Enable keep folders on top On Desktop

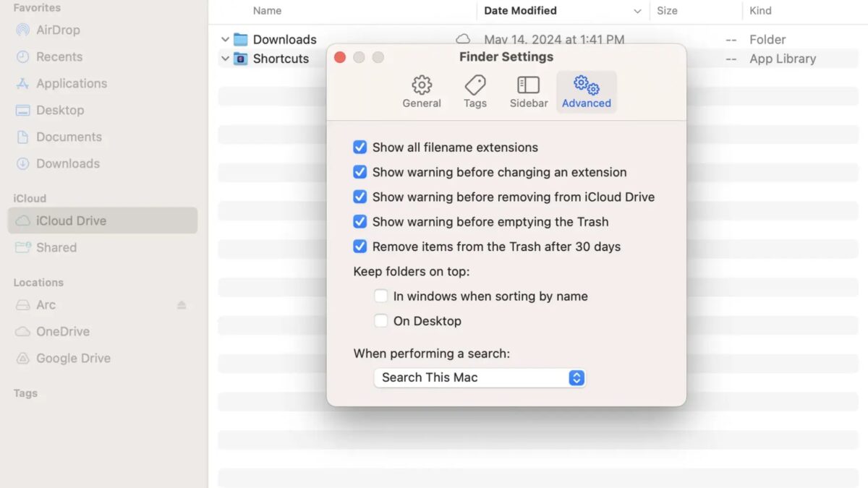coord(381,321)
